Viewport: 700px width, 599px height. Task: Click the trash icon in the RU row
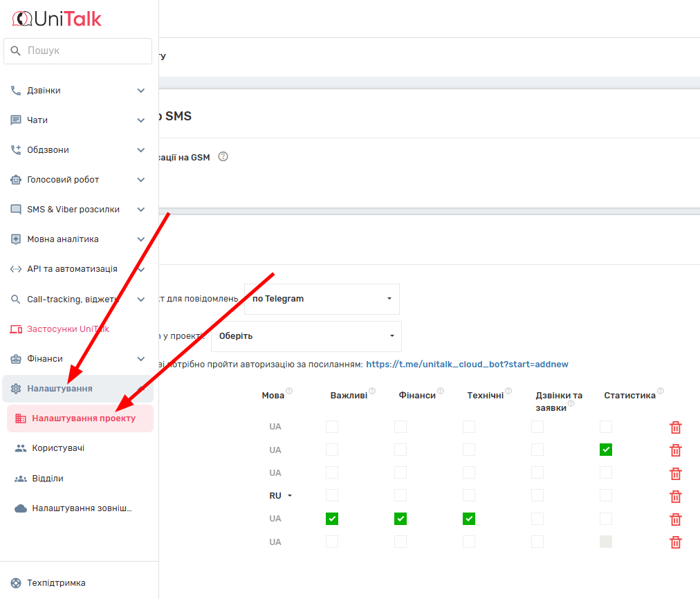tap(676, 496)
